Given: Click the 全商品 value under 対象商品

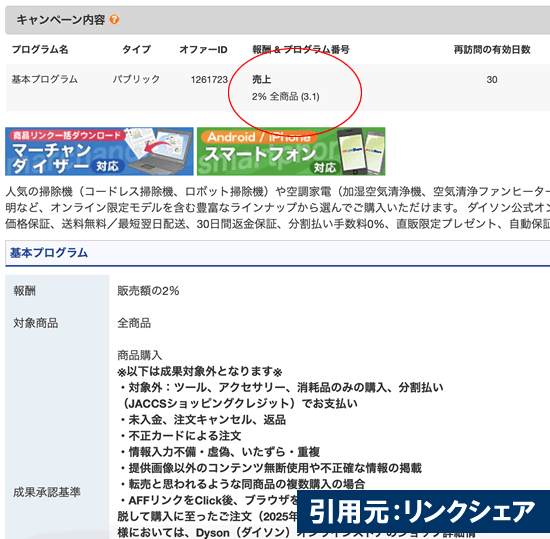Looking at the screenshot, I should 134,323.
